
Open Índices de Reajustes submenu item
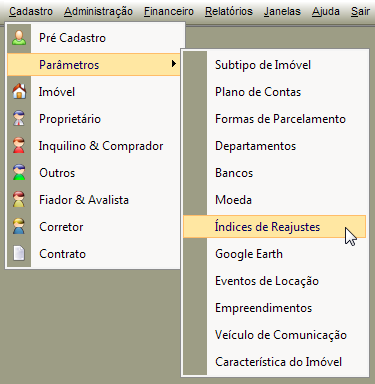(x=275, y=227)
